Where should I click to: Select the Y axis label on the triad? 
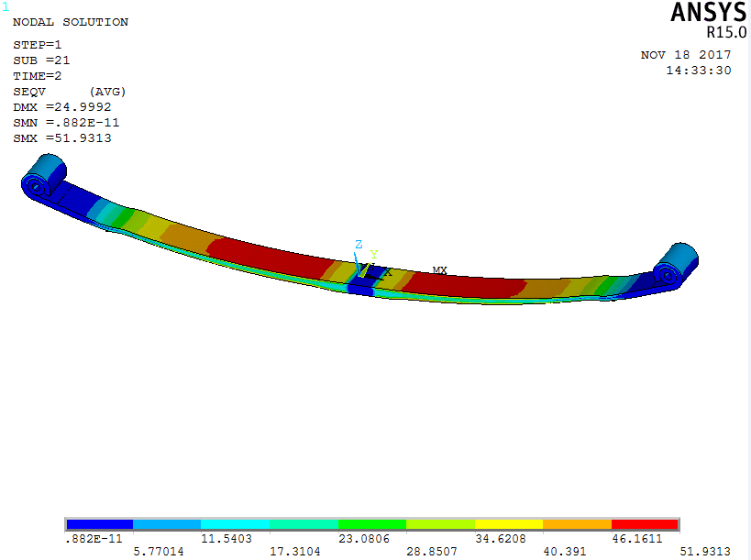373,254
